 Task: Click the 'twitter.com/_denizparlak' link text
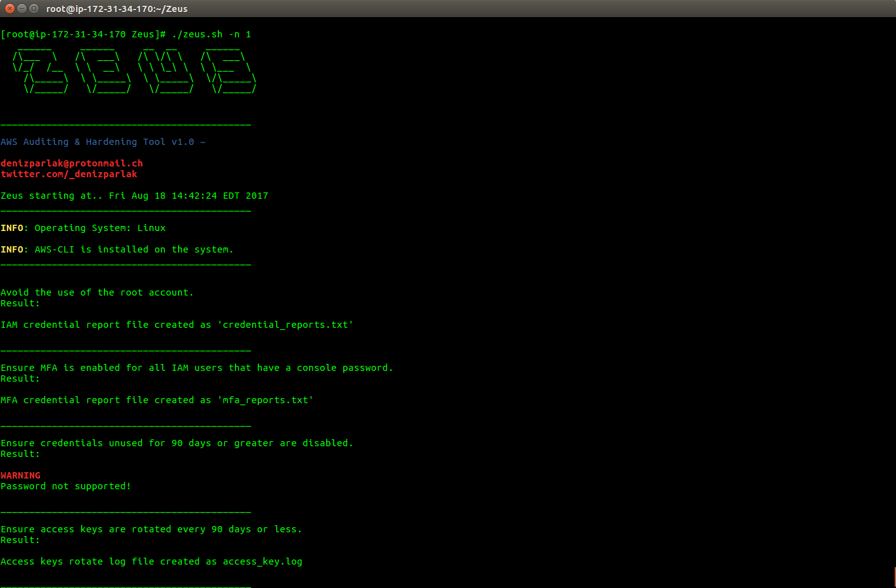69,174
